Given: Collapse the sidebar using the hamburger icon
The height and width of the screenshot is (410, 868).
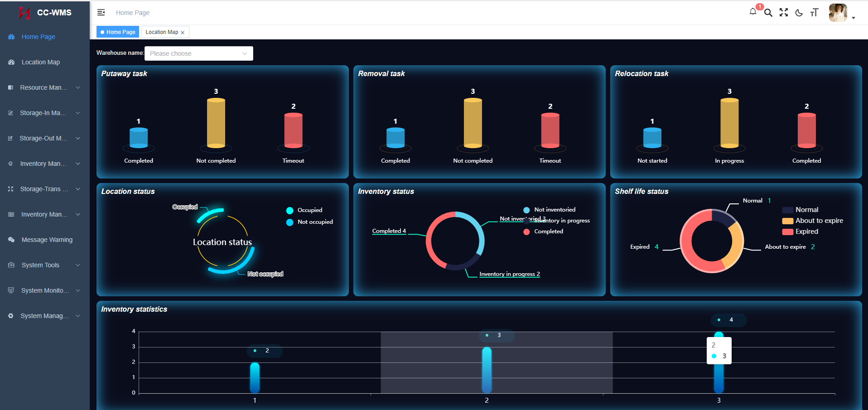Looking at the screenshot, I should point(101,12).
